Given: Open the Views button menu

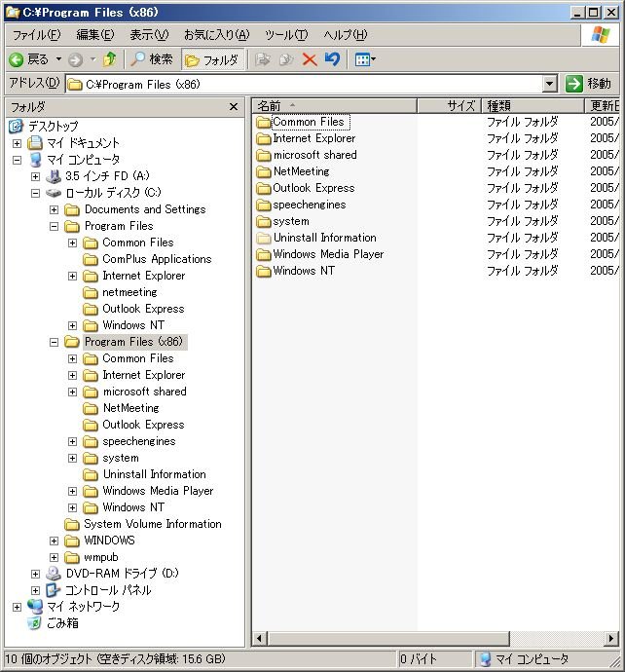Looking at the screenshot, I should click(x=365, y=59).
